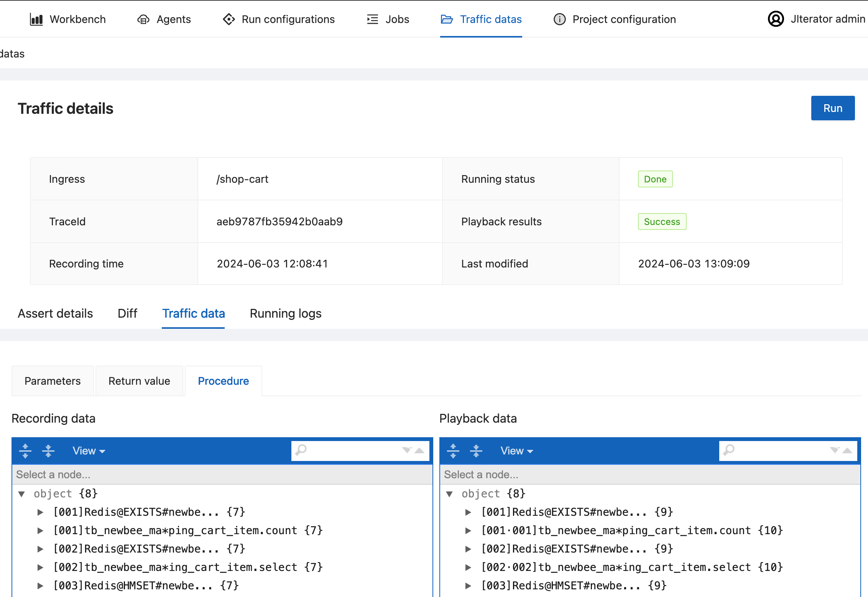Viewport: 868px width, 597px height.
Task: Click the last modified 2024-06-03 13:09:09
Action: pos(694,264)
